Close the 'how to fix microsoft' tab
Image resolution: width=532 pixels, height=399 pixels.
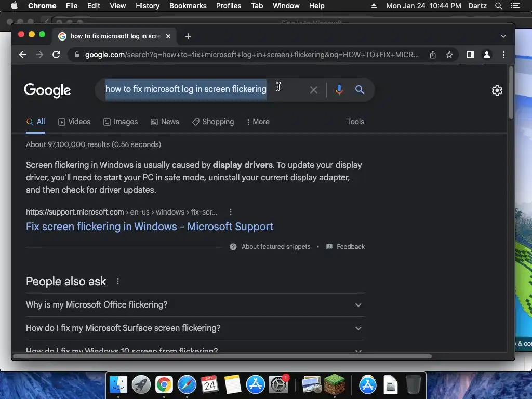(x=168, y=36)
